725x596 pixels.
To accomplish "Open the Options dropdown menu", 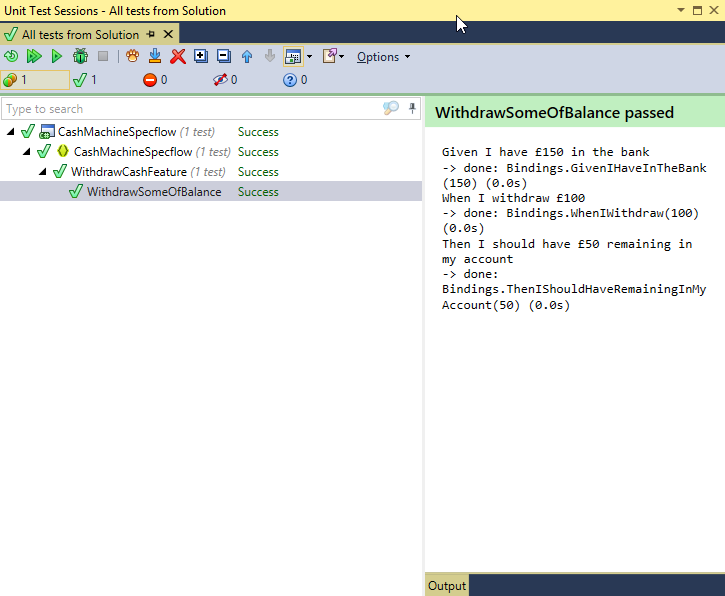I will (383, 57).
